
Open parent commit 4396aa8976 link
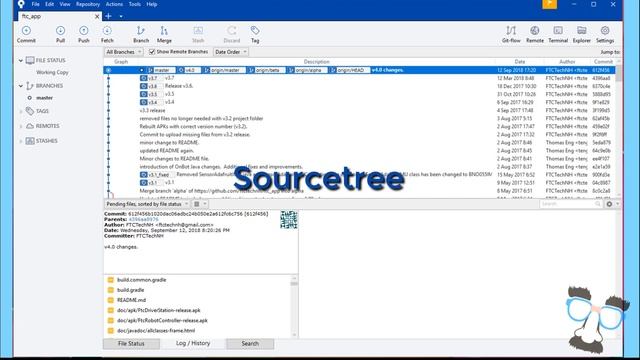coord(143,219)
